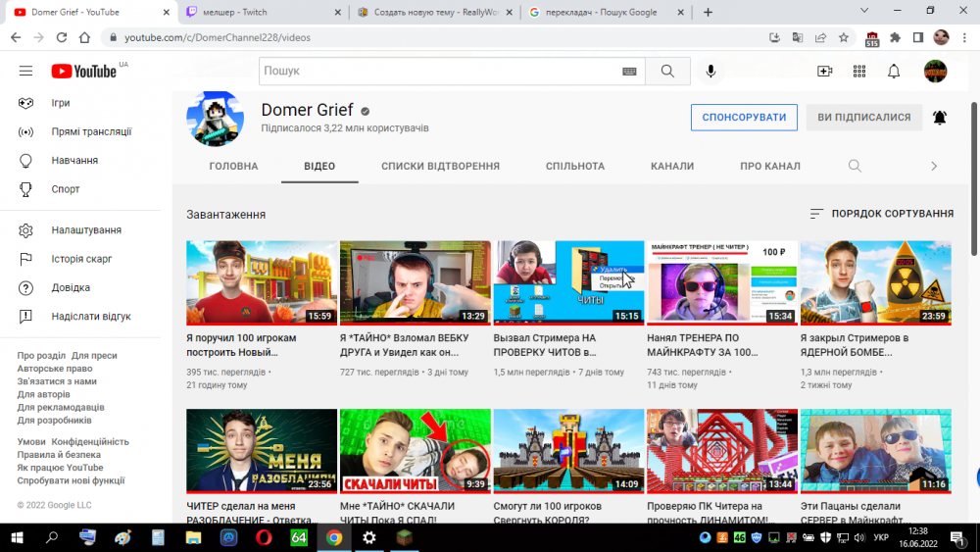This screenshot has width=980, height=552.
Task: Open video thumbnail with duration 15:15
Action: pos(568,282)
